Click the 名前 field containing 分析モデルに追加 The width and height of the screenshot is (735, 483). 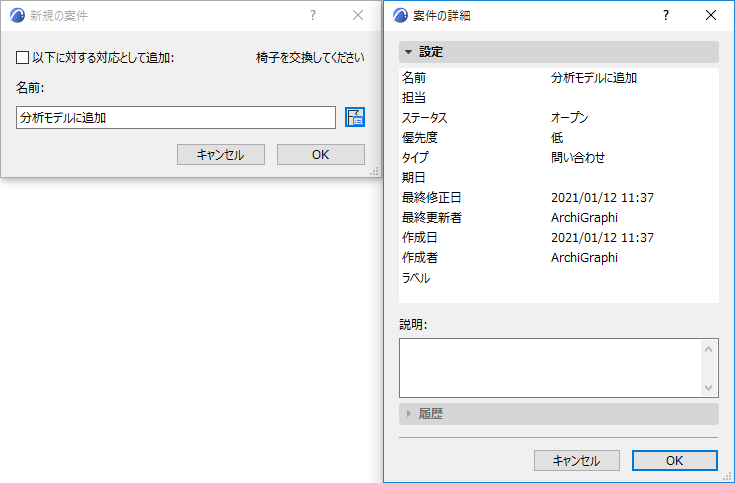176,118
